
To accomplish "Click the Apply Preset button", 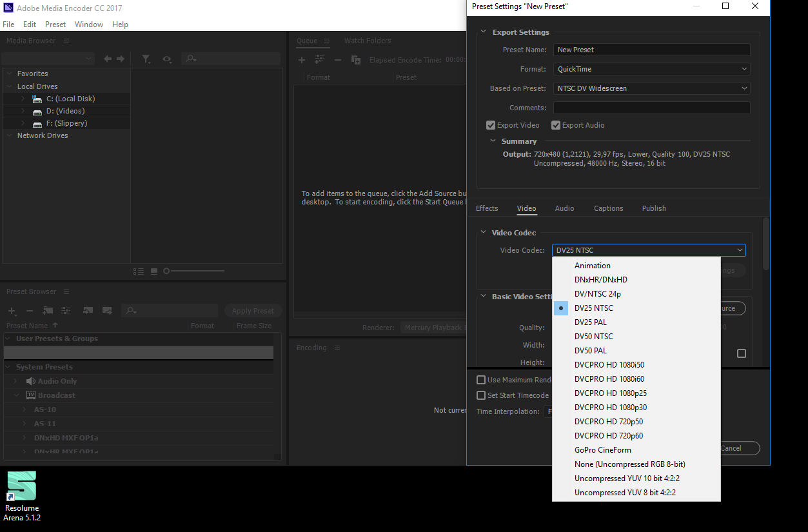I will pos(253,311).
